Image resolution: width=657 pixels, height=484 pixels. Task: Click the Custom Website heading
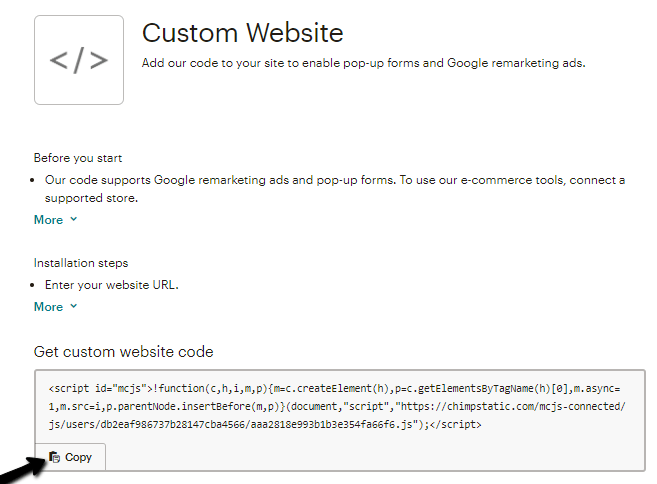pyautogui.click(x=243, y=33)
